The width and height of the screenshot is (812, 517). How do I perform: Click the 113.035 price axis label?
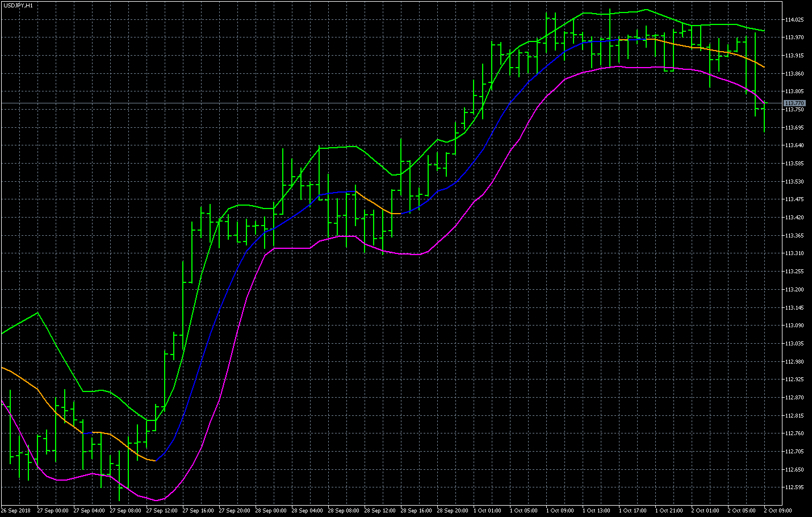tap(794, 344)
